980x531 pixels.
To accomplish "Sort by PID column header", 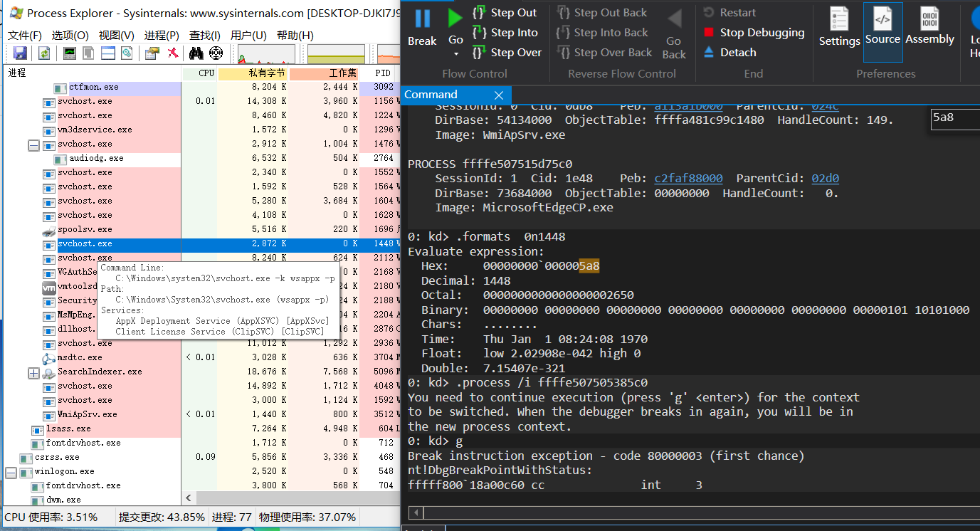I will [379, 73].
